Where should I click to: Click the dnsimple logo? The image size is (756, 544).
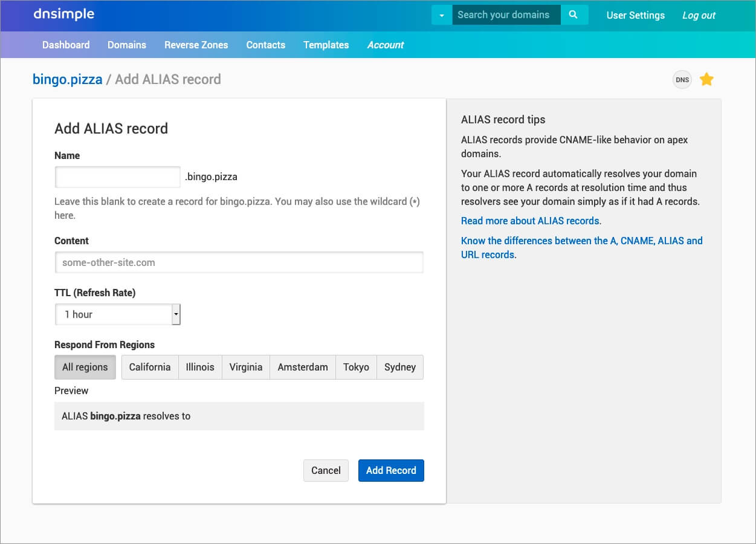(63, 14)
